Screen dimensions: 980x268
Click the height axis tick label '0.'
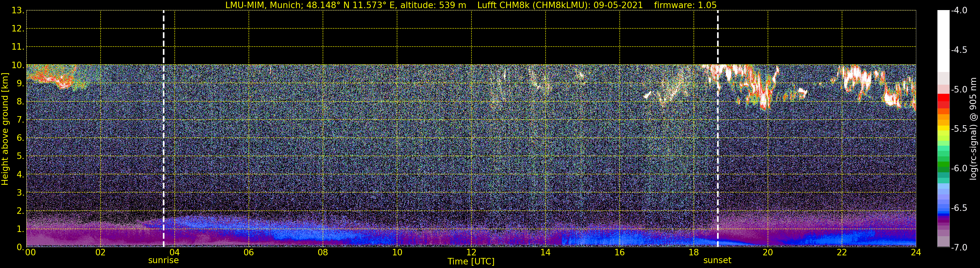pyautogui.click(x=20, y=247)
